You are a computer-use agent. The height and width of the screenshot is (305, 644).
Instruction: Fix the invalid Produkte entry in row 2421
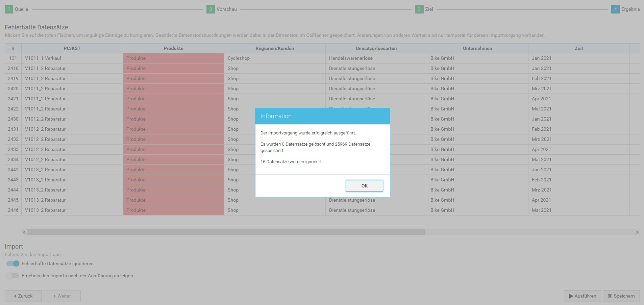coord(173,99)
